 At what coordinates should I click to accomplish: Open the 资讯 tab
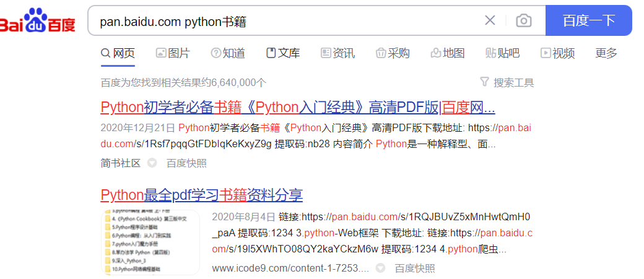(337, 53)
